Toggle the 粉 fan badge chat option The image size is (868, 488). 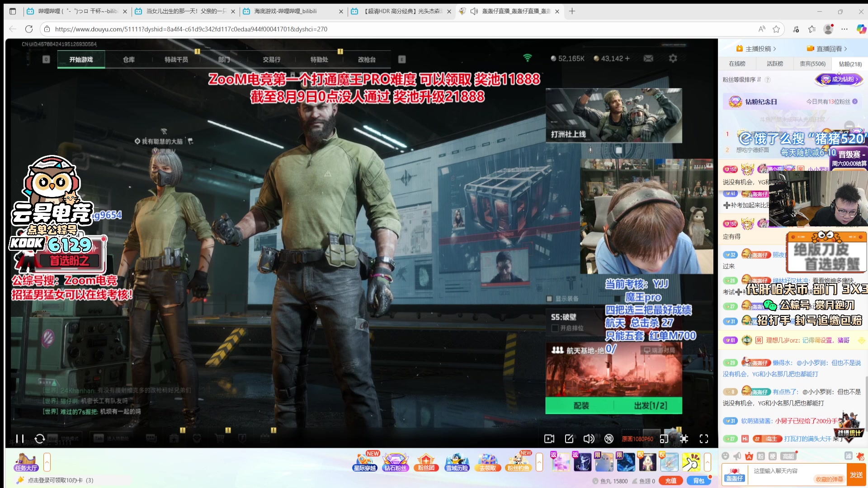tap(761, 456)
